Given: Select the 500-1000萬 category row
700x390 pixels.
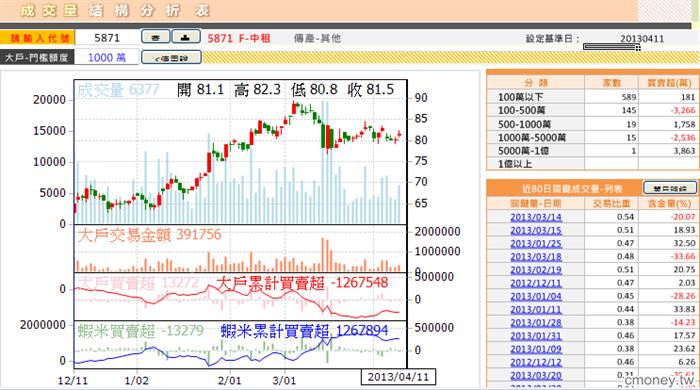Looking at the screenshot, I should (592, 124).
